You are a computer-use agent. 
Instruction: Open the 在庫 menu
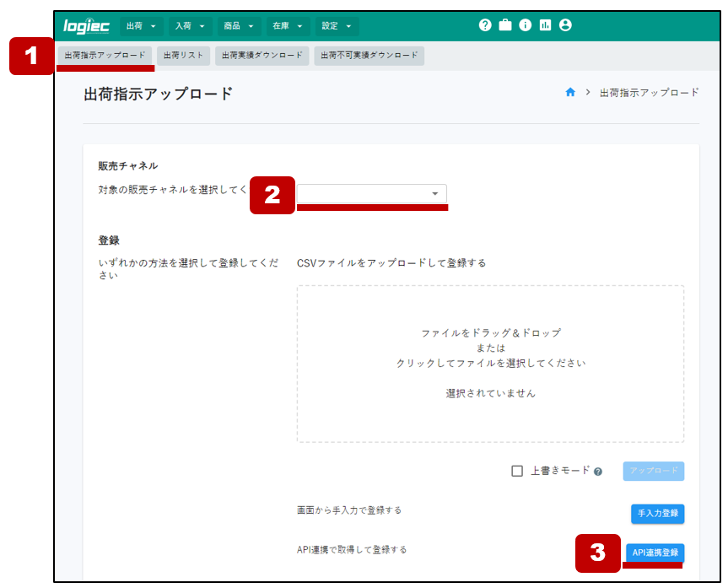coord(287,26)
